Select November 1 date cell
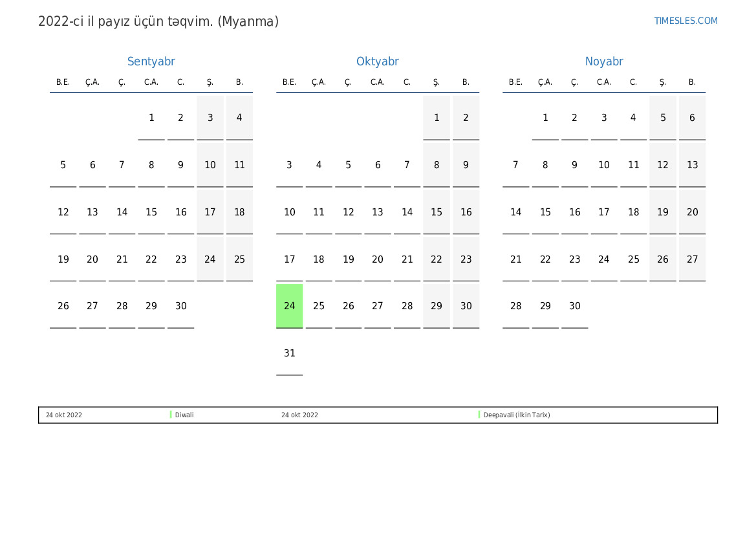Screen dimensions: 756x535 [545, 118]
